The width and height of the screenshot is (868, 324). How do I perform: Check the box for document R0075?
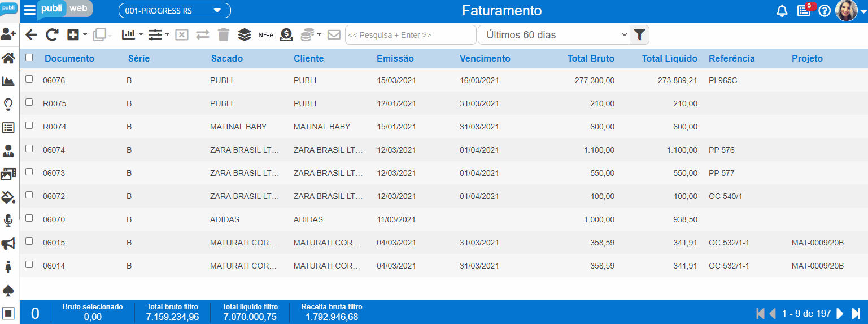click(29, 102)
